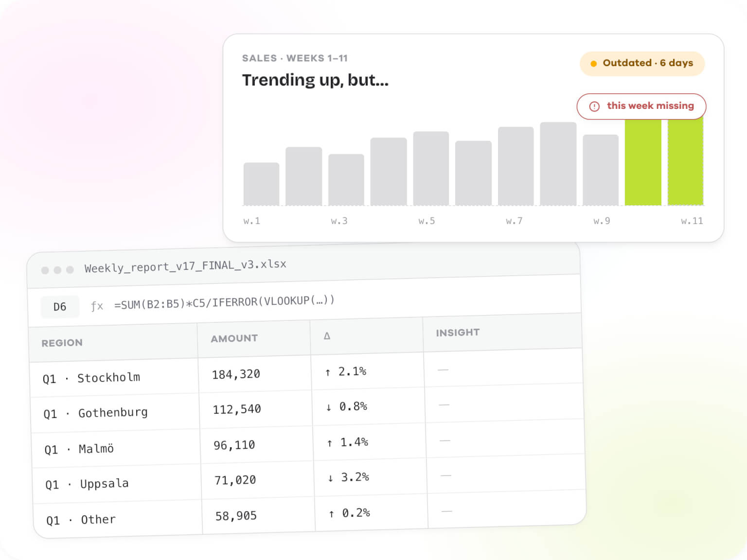
Task: Click the orange dot in Outdated badge
Action: tap(593, 64)
